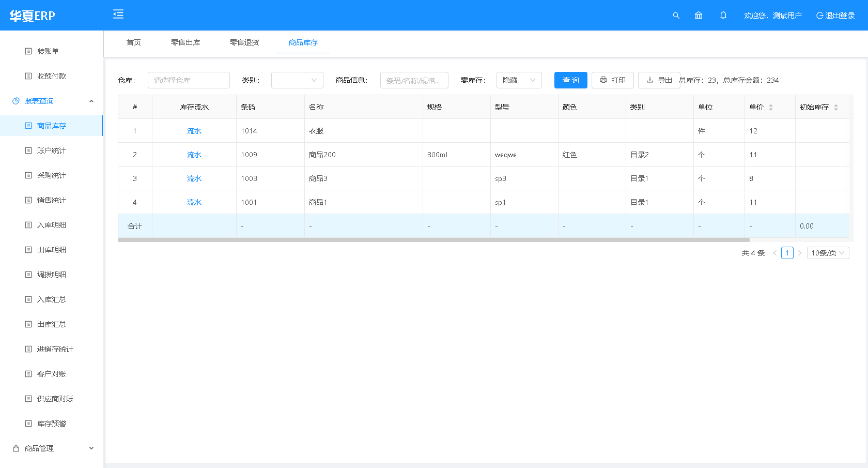Click the icon beside 供应商对账
Screen dimensions: 868x468
[x=28, y=399]
